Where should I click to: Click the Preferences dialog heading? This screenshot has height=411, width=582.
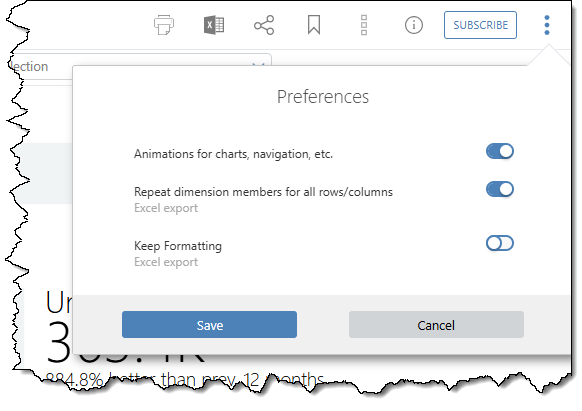pyautogui.click(x=323, y=97)
